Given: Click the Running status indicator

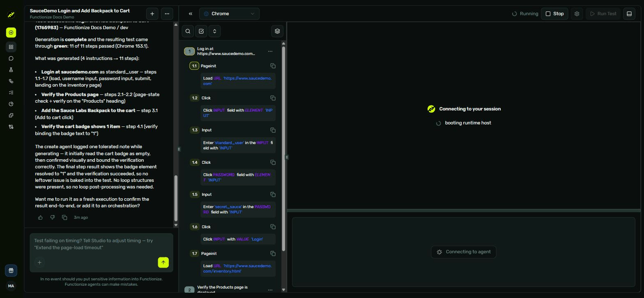Looking at the screenshot, I should click(x=525, y=14).
